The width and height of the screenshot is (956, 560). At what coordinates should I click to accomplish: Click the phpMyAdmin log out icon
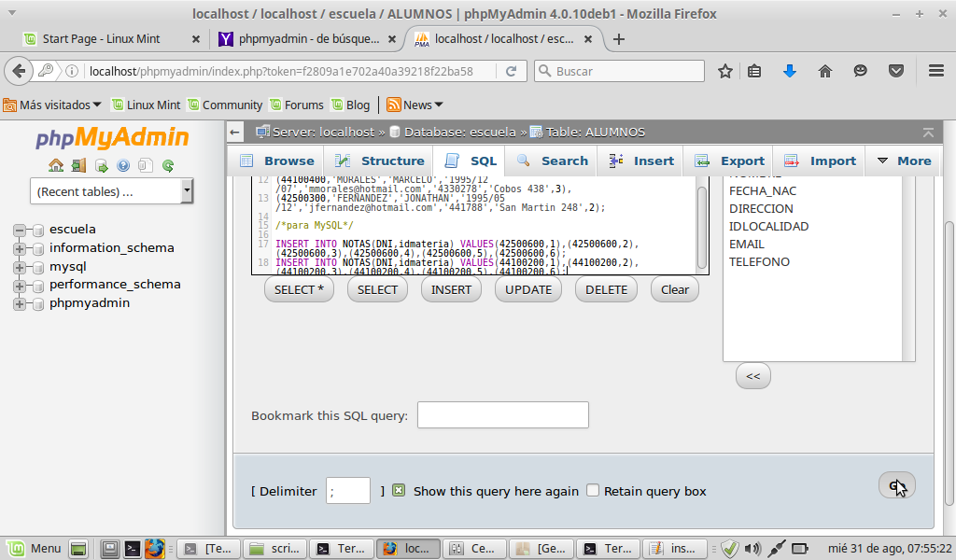pyautogui.click(x=78, y=166)
